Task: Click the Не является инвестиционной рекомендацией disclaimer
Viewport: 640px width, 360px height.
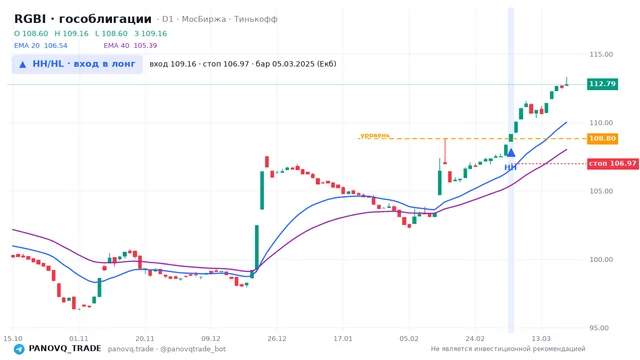Action: 508,349
